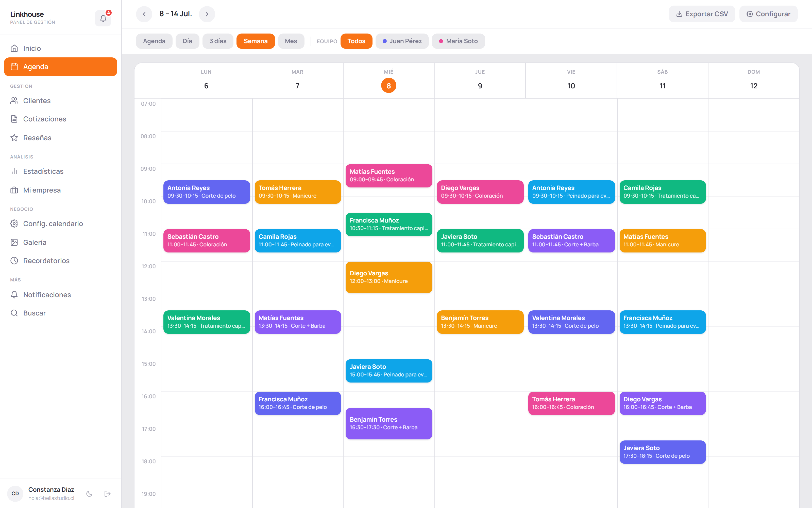The image size is (812, 508).
Task: Open the Recordatorios page
Action: pos(60,261)
